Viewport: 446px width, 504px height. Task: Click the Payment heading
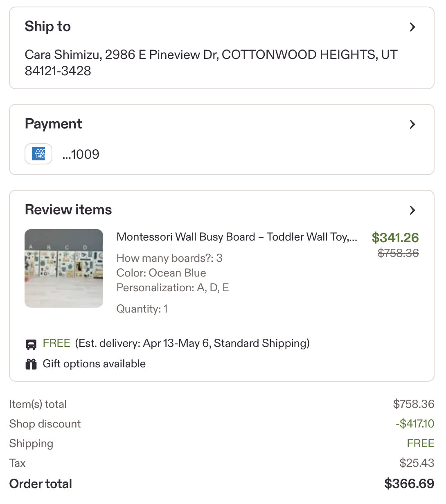pos(54,124)
